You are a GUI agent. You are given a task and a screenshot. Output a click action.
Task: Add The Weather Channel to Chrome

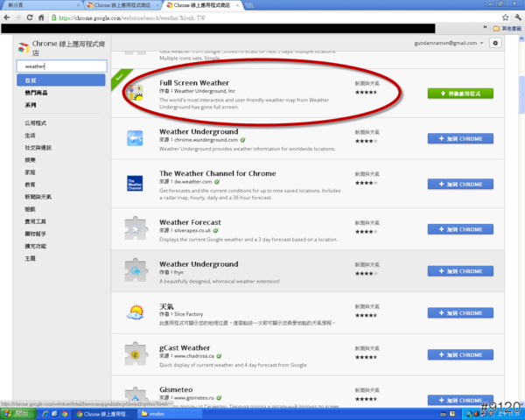click(x=460, y=184)
